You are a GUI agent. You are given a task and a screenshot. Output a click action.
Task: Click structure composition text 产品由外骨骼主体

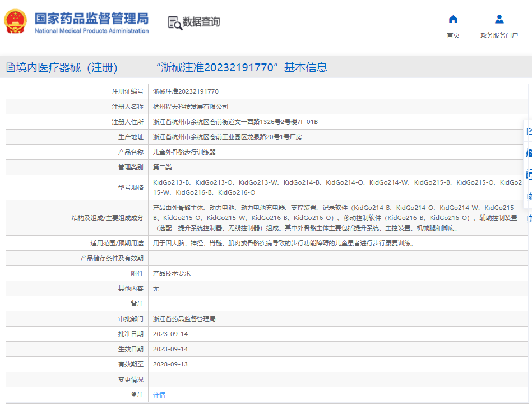336,218
